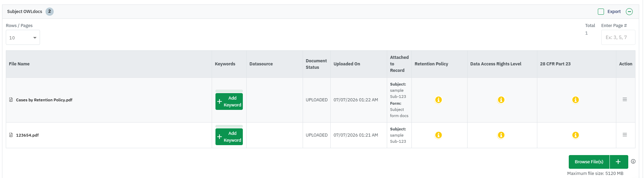This screenshot has width=644, height=178.
Task: Click the plus icon next to Browse File(s)
Action: click(x=619, y=162)
